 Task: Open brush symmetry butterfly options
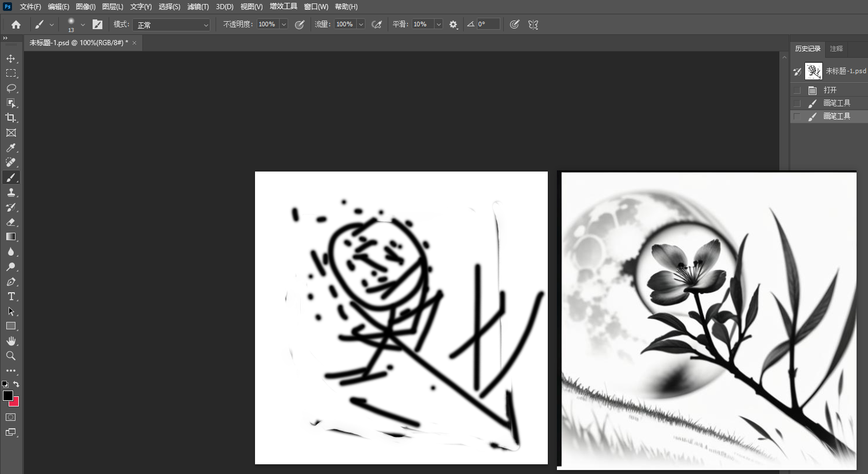coord(533,25)
